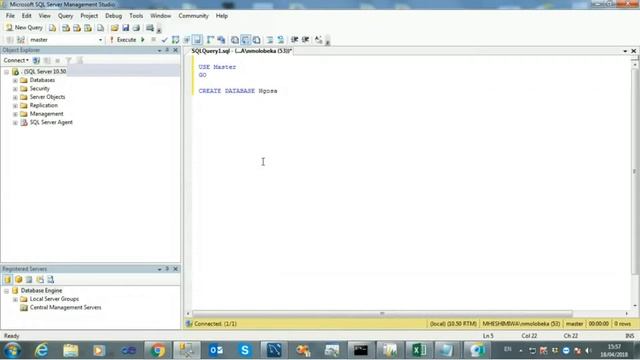Click Increase Indent icon

click(305, 40)
